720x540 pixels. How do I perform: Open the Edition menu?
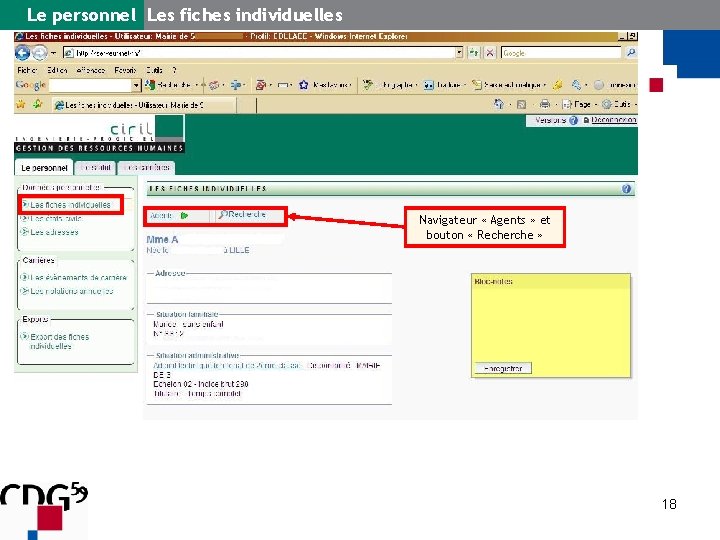(57, 70)
